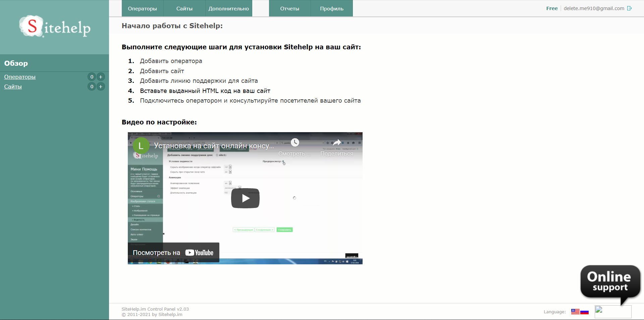Open video title 'Установка на сайт онлайн консу...'

point(214,146)
